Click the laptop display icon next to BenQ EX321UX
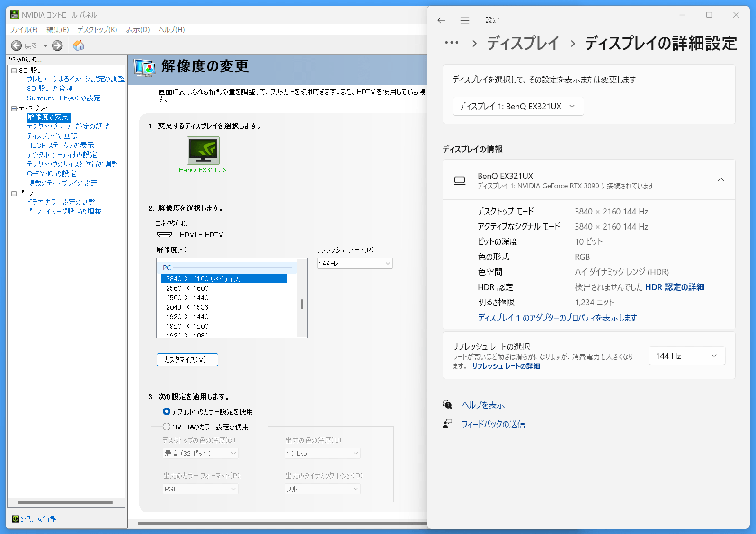This screenshot has height=534, width=756. coord(460,180)
